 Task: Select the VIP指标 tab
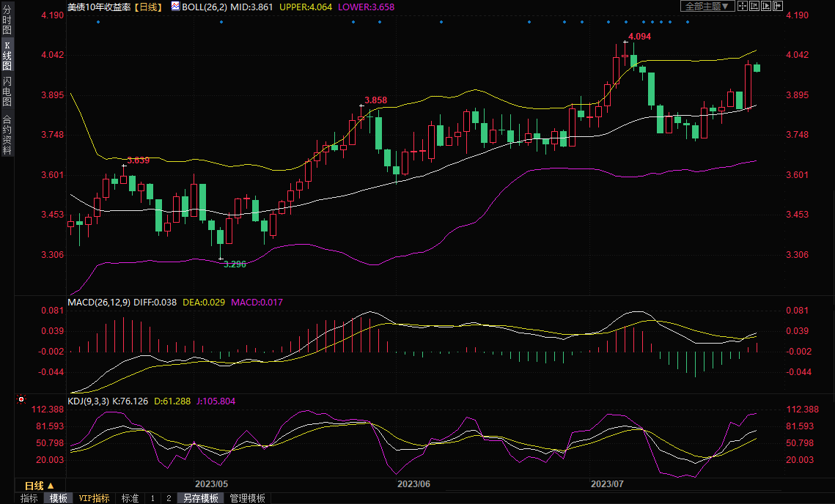pos(95,498)
